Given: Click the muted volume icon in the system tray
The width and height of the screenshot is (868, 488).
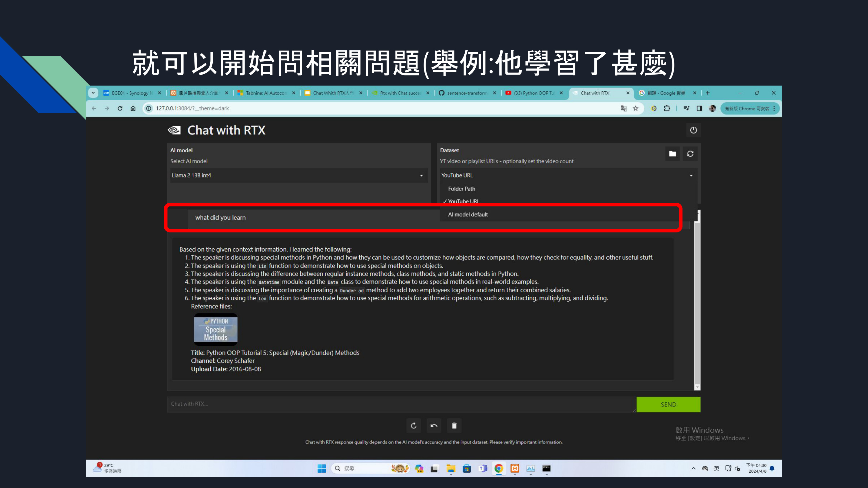Looking at the screenshot, I should pos(738,468).
